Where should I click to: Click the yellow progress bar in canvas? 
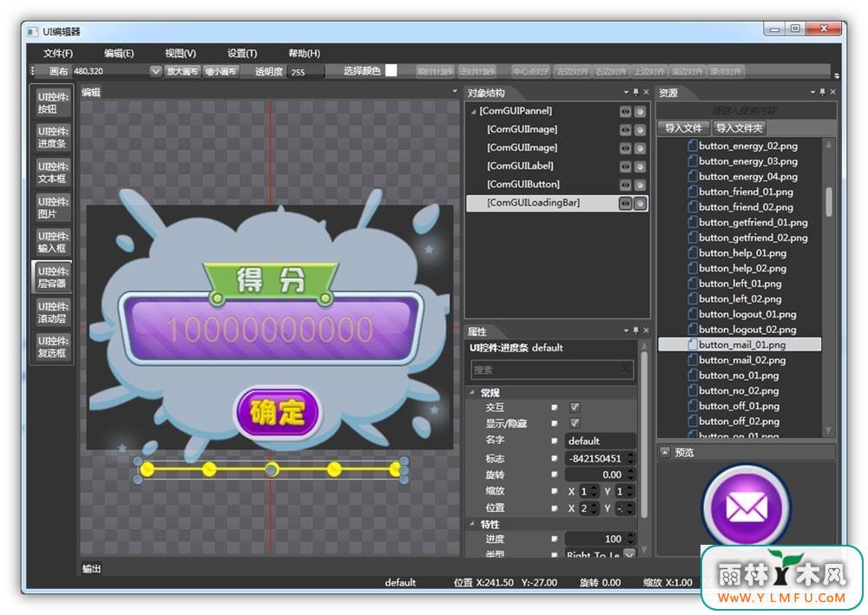pyautogui.click(x=271, y=469)
